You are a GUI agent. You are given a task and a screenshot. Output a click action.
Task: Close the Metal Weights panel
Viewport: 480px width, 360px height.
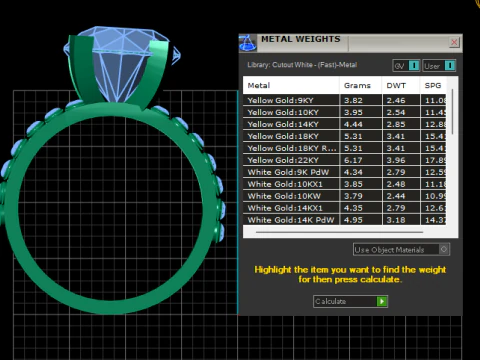[x=454, y=42]
